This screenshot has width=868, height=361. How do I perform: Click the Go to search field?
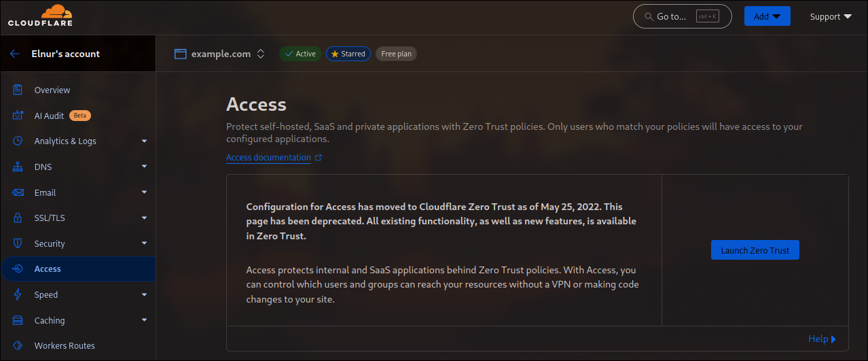point(682,16)
